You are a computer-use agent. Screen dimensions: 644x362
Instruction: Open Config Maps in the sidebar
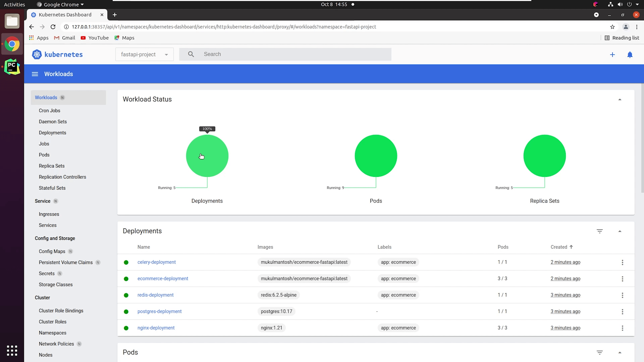(52, 251)
